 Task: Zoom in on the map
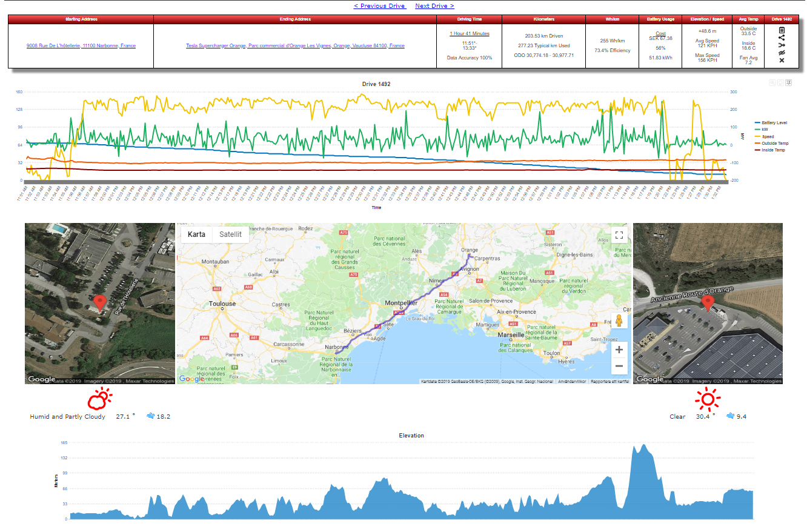click(x=619, y=350)
